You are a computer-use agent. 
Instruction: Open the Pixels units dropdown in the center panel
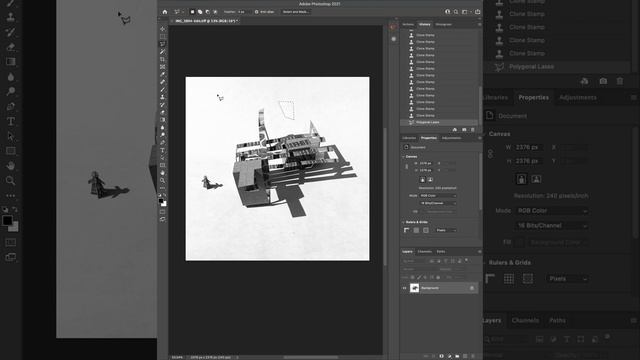[x=445, y=230]
